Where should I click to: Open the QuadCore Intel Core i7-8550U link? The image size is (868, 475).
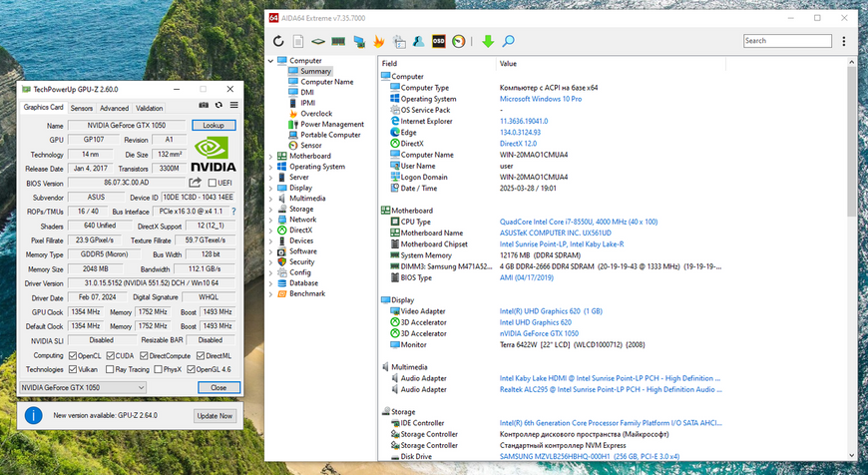click(x=579, y=222)
